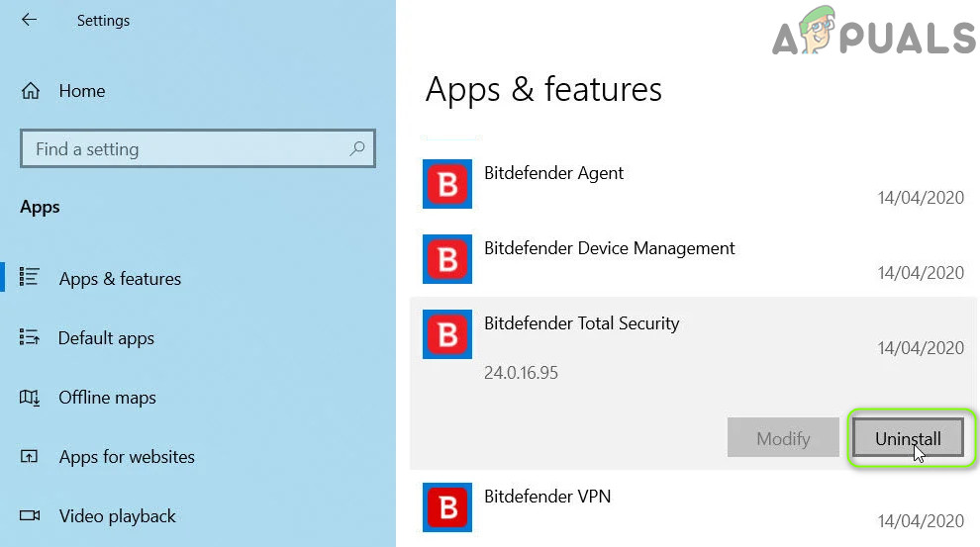Go to Default apps settings

pos(106,338)
